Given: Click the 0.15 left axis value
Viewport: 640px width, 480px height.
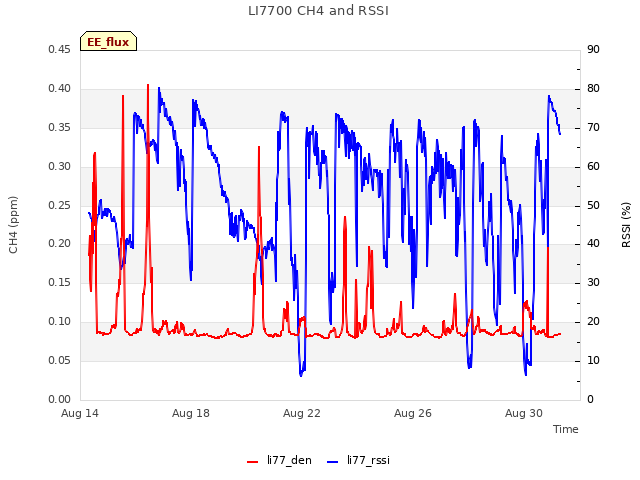Looking at the screenshot, I should (x=59, y=282).
